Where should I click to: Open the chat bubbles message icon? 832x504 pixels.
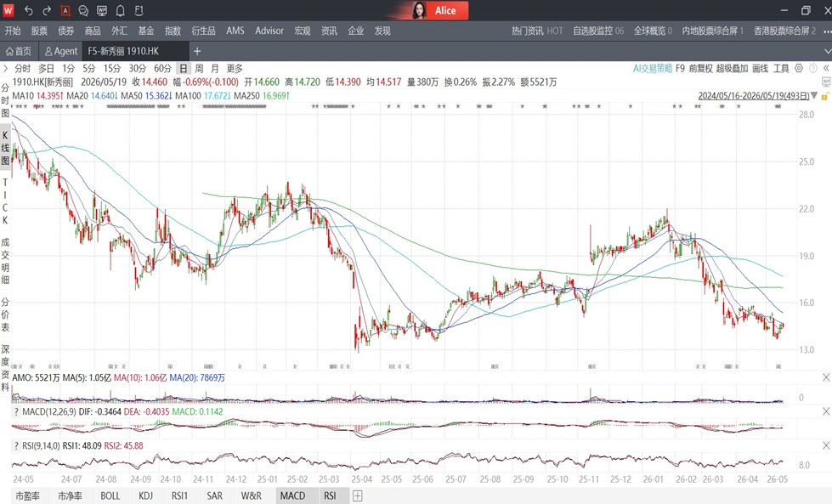(83, 10)
